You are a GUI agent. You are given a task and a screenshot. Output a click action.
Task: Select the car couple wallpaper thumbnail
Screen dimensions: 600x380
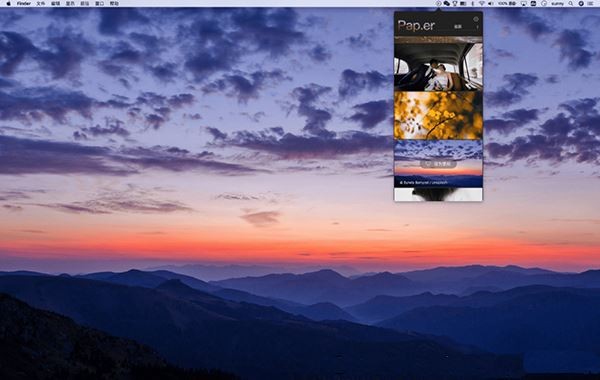pos(439,64)
